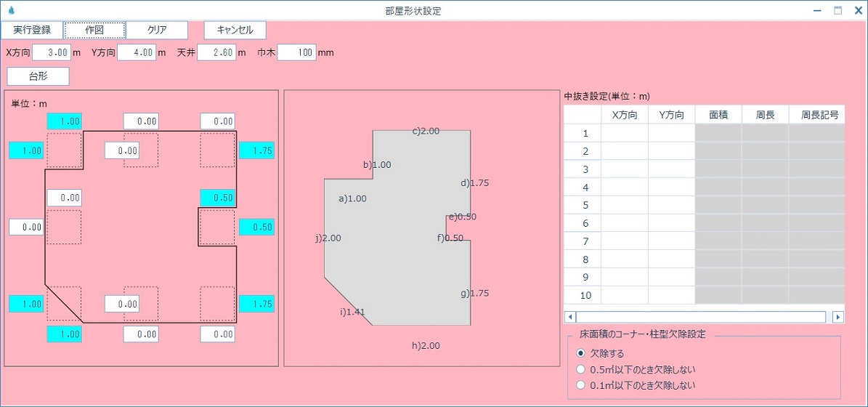Click the cyan 1.00 field below the bottom-left corner

pyautogui.click(x=64, y=334)
